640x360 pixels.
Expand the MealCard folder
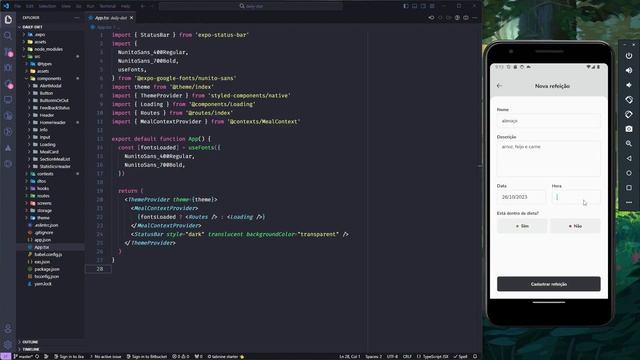(49, 151)
